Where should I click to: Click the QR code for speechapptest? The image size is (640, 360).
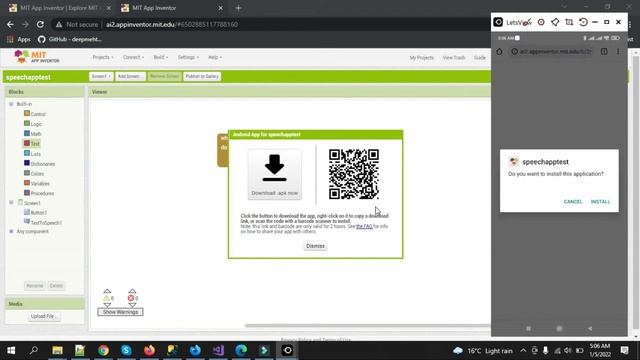tap(354, 174)
